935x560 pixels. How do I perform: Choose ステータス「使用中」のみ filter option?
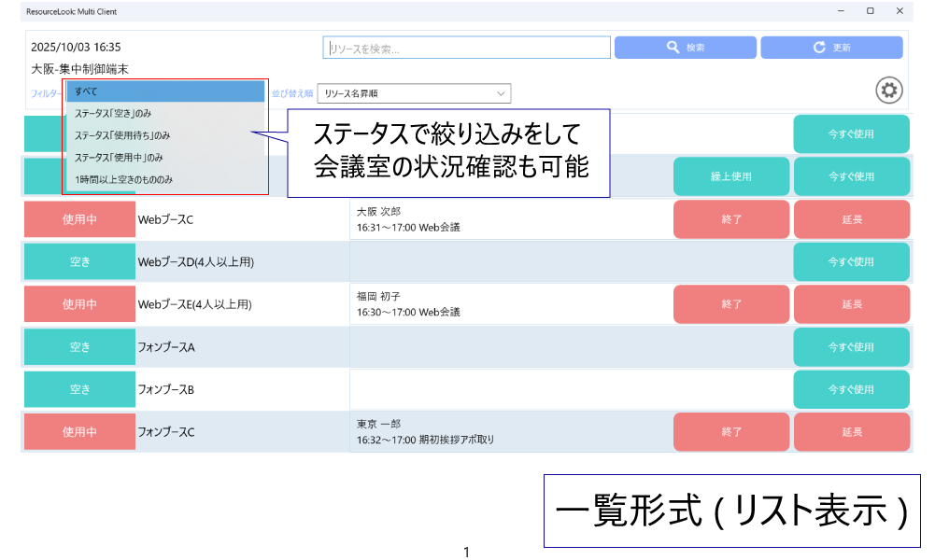[165, 157]
